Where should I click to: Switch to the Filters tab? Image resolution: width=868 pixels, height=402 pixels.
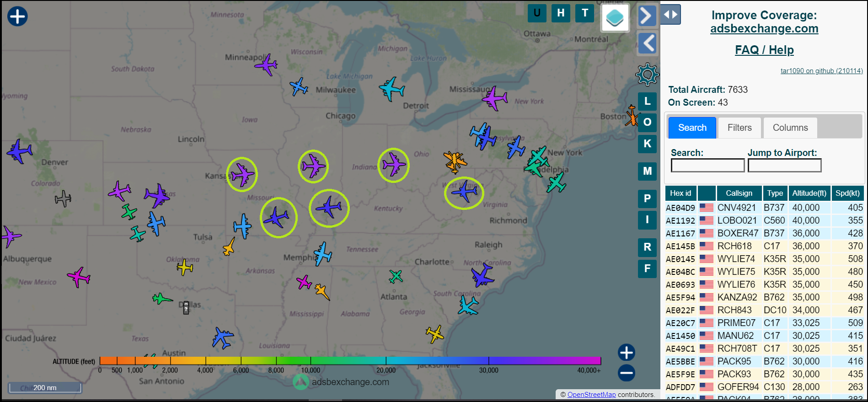739,128
